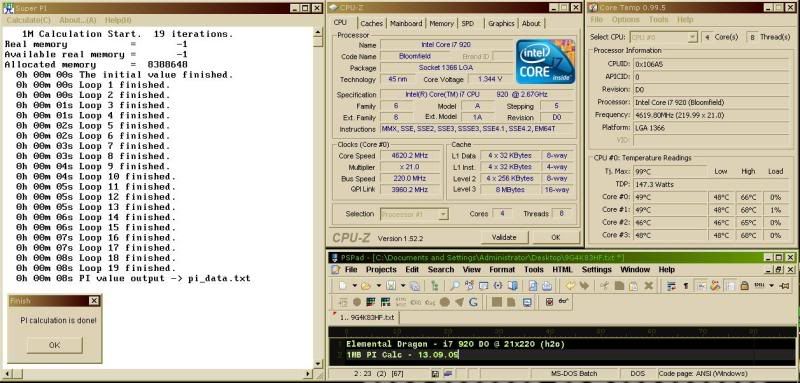Click the Core Voltage value 1.344 V

[x=490, y=80]
